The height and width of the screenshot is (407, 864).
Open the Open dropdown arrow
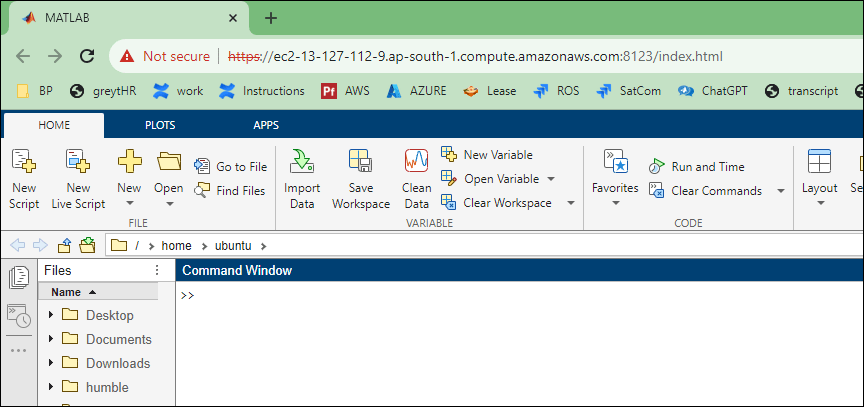(x=169, y=203)
